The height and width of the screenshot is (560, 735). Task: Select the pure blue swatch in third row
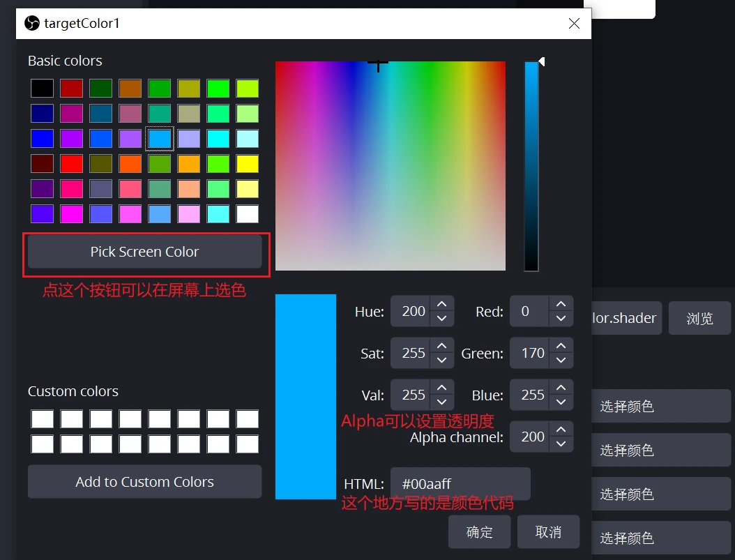click(42, 139)
